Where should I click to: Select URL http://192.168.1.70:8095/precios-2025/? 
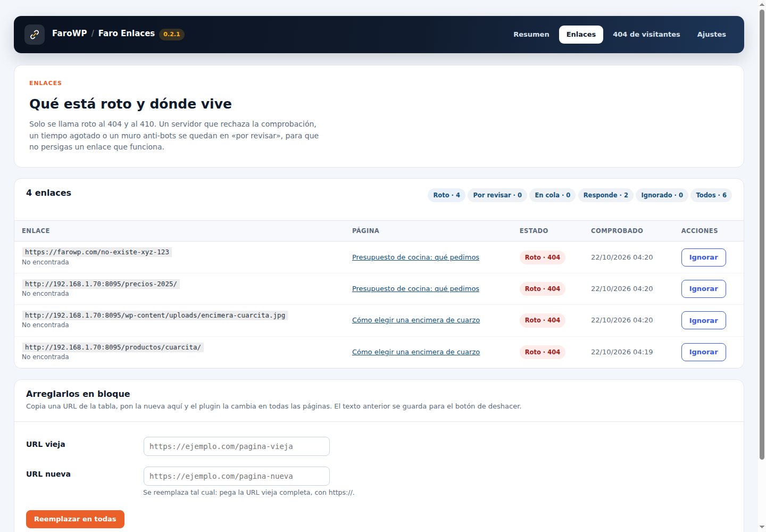(101, 284)
